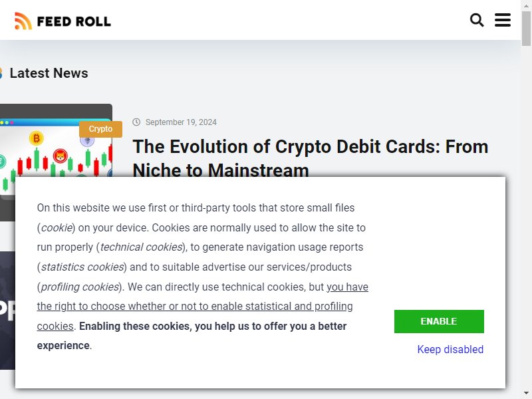Click the green ENABLE cookies button
Image resolution: width=532 pixels, height=399 pixels.
[439, 321]
